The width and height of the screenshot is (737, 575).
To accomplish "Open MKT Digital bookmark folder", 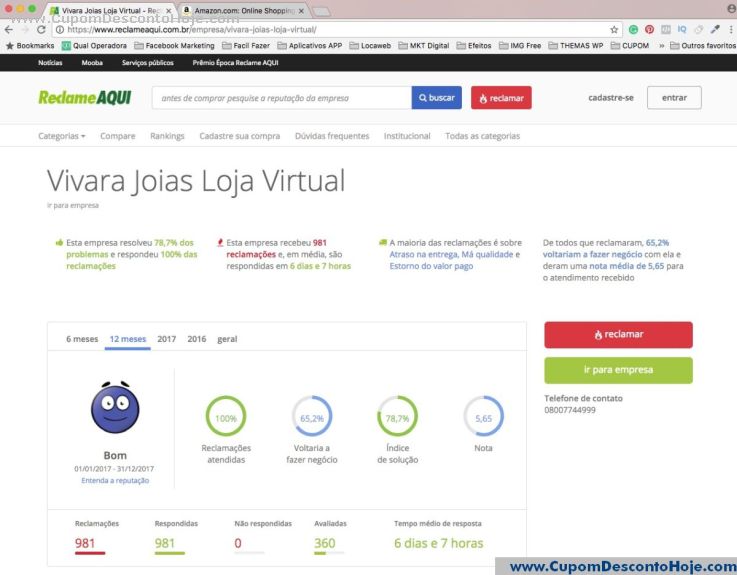I will pos(423,46).
